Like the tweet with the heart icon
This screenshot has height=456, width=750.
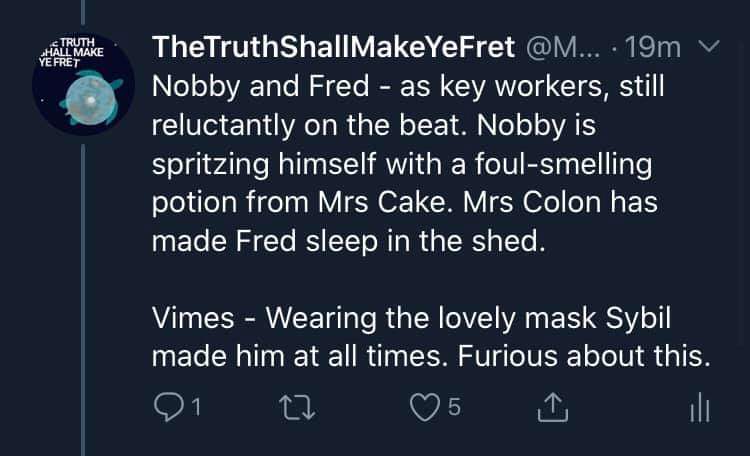pyautogui.click(x=425, y=407)
